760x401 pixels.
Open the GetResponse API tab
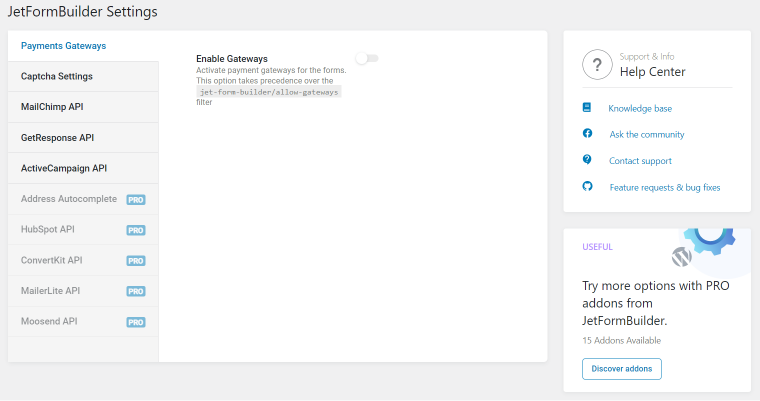tap(83, 138)
